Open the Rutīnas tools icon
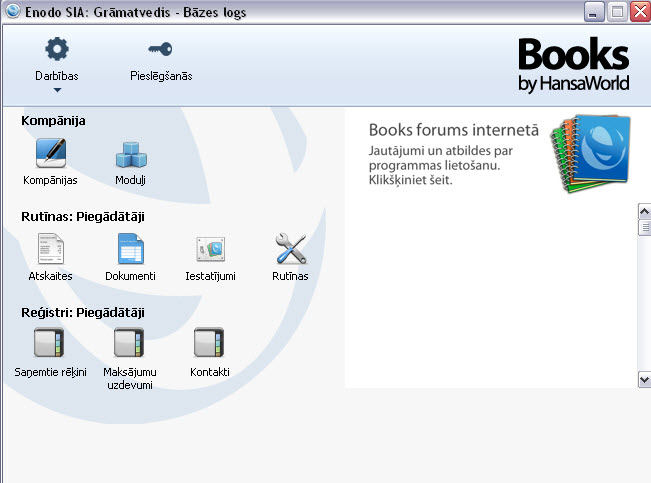 click(x=291, y=249)
